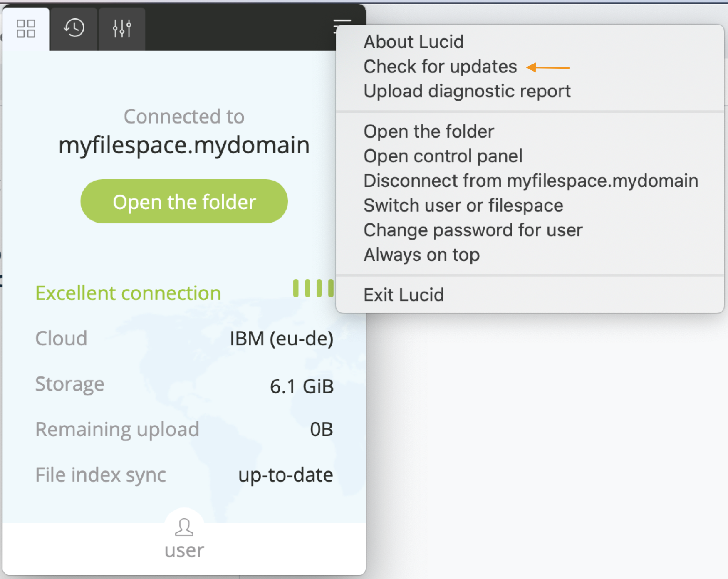Click the myfilespace.mydomain filespace name
Image resolution: width=728 pixels, height=579 pixels.
tap(184, 145)
